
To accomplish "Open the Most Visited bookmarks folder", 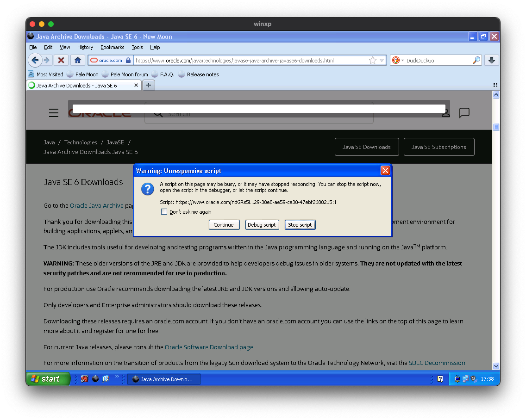I will pos(46,74).
